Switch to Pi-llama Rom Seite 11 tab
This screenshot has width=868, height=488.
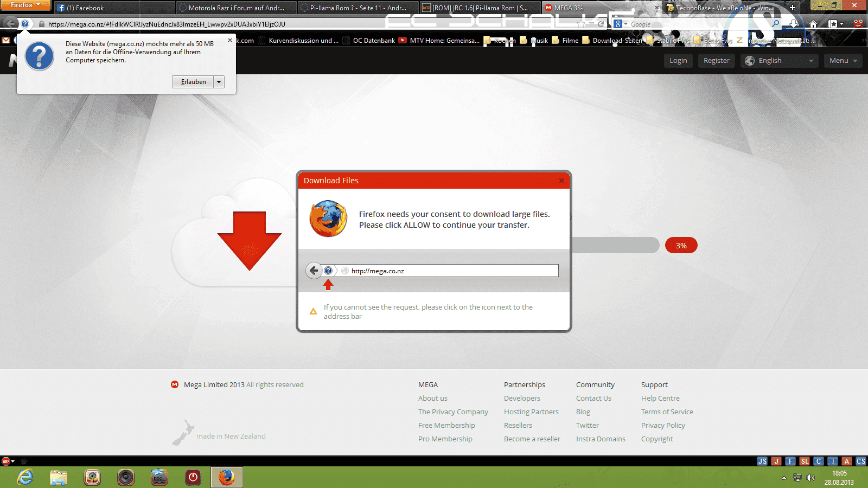358,8
